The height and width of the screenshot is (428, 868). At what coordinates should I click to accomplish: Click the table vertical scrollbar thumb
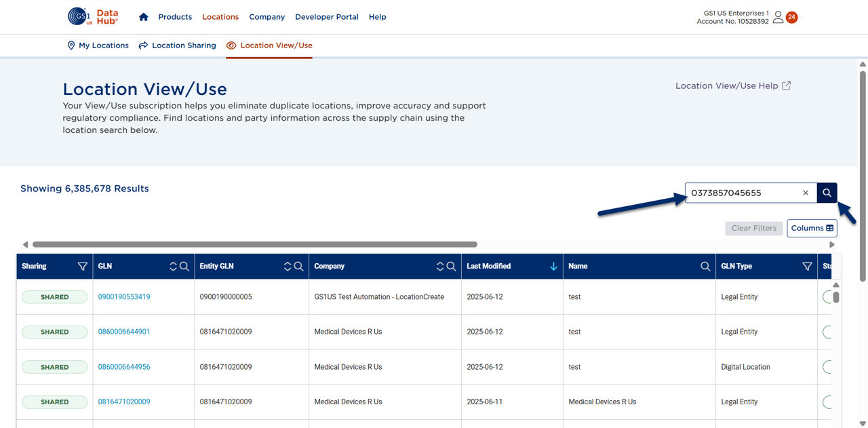[x=836, y=297]
